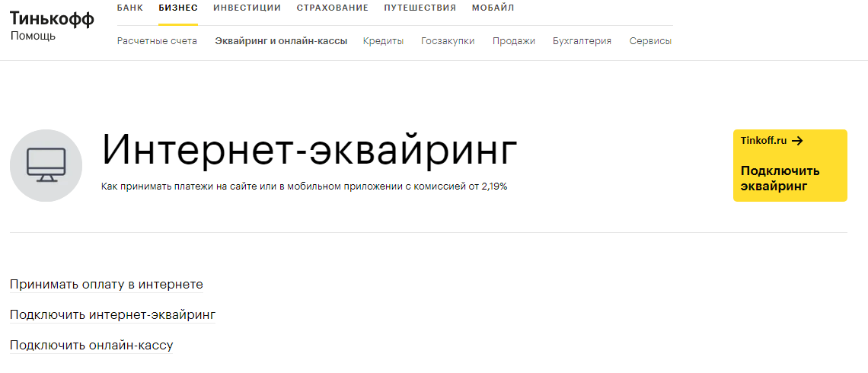The image size is (868, 373).
Task: Open the ИНВЕСТИЦИИ tab
Action: 247,8
